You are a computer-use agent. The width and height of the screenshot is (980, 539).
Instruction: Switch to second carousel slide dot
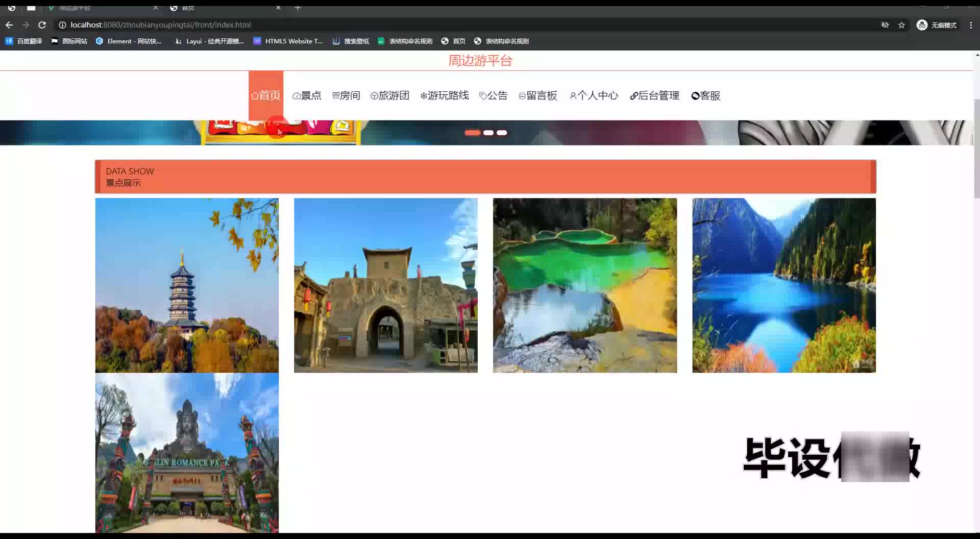coord(488,133)
